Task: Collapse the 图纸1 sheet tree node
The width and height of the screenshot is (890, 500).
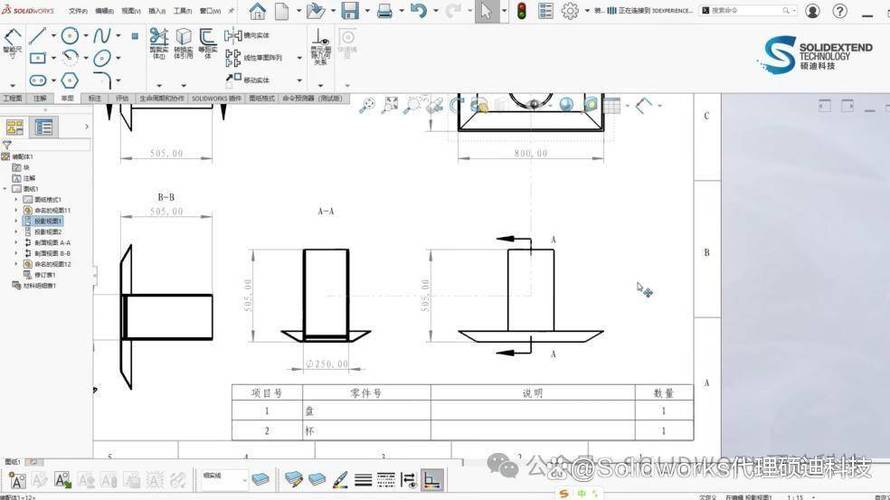Action: (5, 189)
